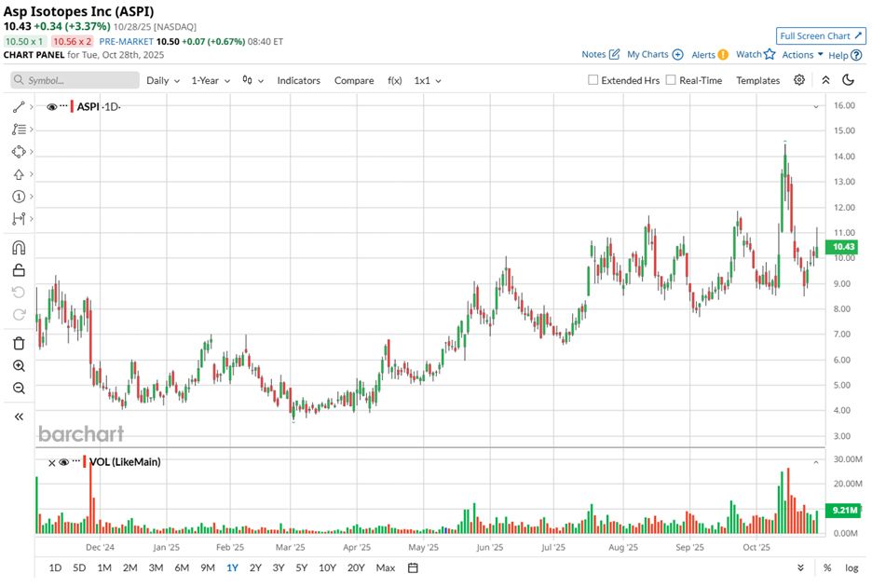This screenshot has height=588, width=872.
Task: Remove the VOL indicator pane
Action: pyautogui.click(x=52, y=463)
